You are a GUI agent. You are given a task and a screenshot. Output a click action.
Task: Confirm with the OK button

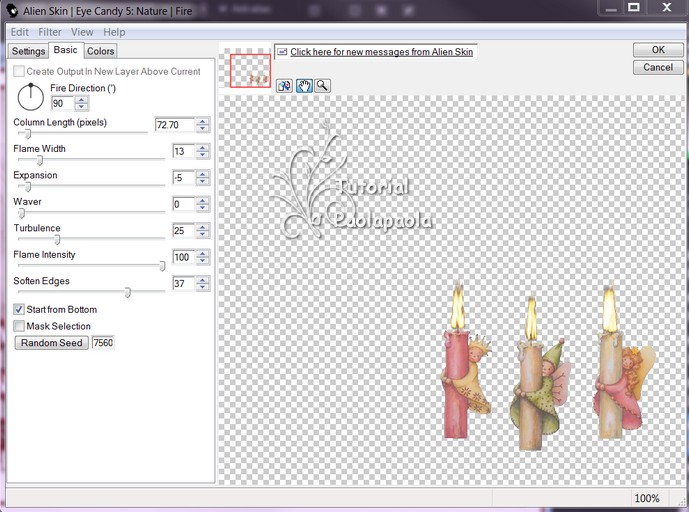(658, 50)
